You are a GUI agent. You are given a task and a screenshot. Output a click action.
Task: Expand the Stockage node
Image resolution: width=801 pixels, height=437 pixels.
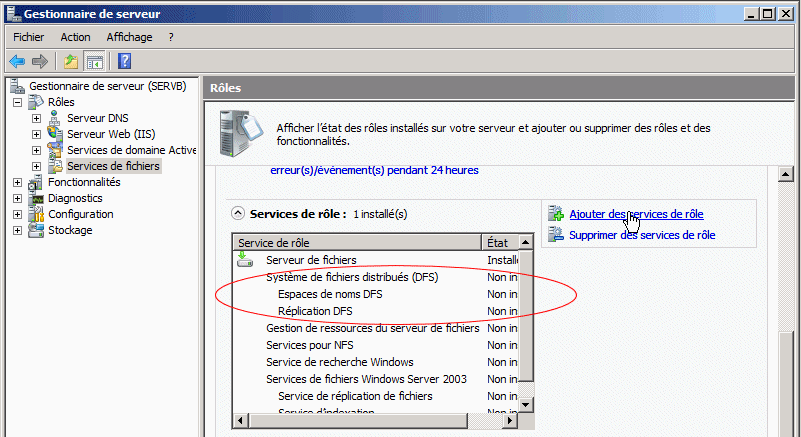click(x=17, y=231)
